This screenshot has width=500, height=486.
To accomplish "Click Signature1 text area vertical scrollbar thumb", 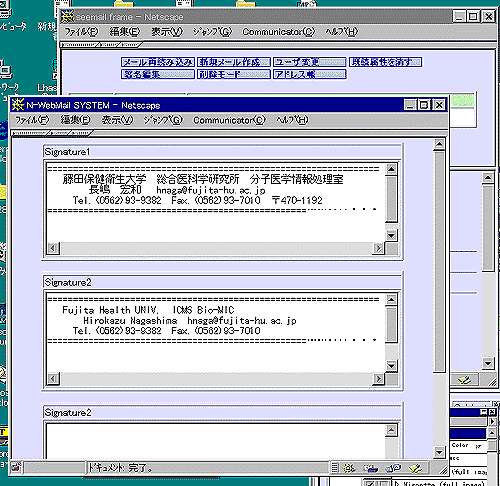I will click(391, 199).
